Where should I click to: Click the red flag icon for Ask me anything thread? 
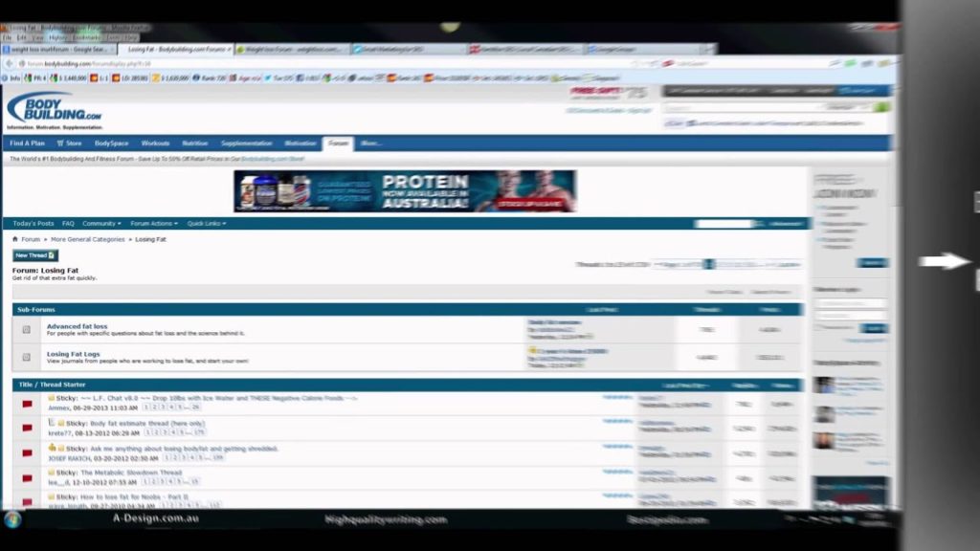(27, 452)
